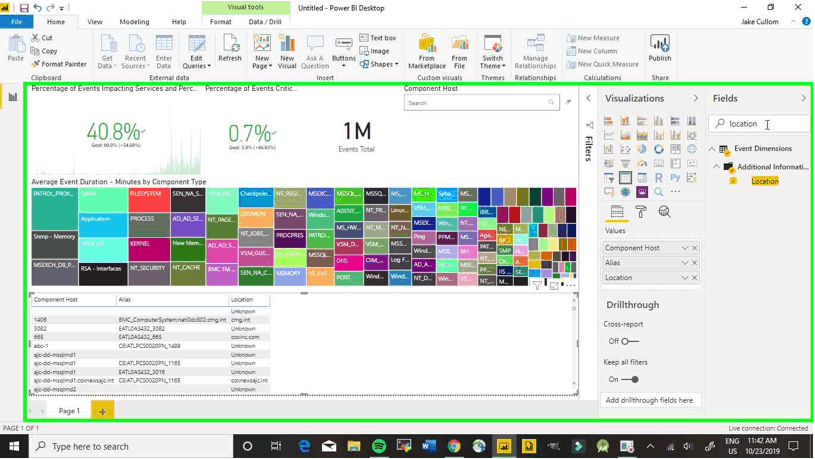Select the Matrix visualization icon
Image resolution: width=815 pixels, height=459 pixels.
tap(642, 178)
